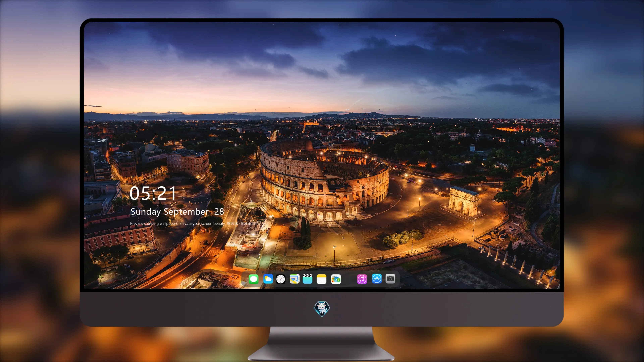Open the Camera app in the dock

click(x=390, y=279)
